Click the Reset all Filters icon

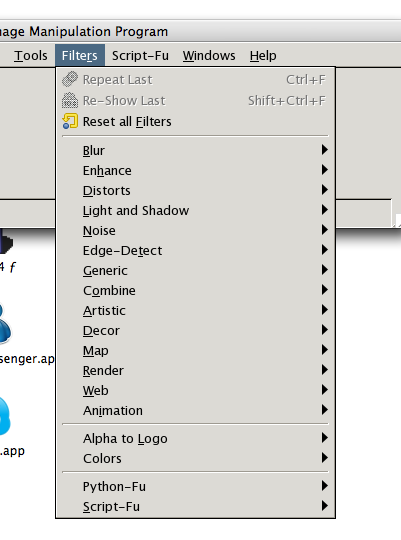(70, 121)
